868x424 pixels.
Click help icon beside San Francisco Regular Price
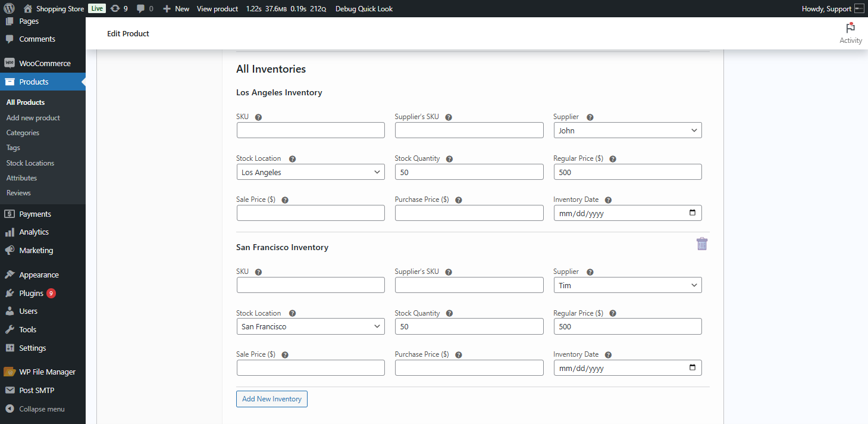(613, 313)
